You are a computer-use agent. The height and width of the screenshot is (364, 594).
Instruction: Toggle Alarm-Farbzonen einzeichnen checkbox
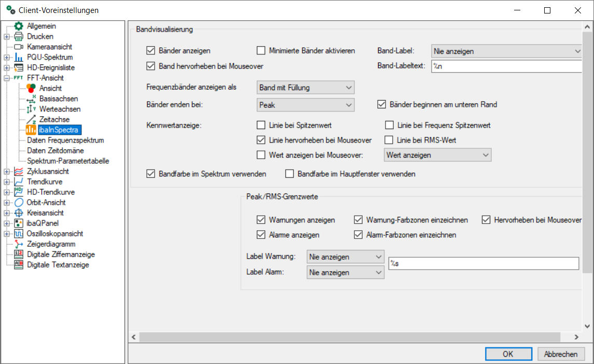pyautogui.click(x=358, y=235)
